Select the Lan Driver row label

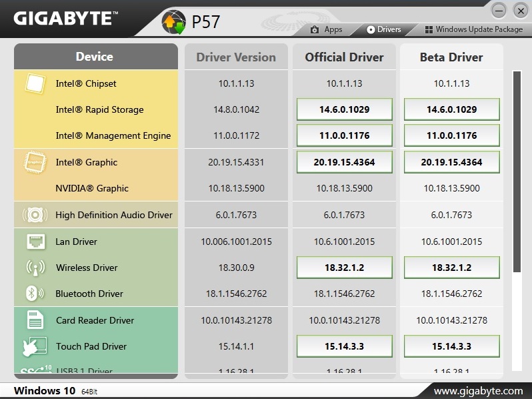pos(77,242)
